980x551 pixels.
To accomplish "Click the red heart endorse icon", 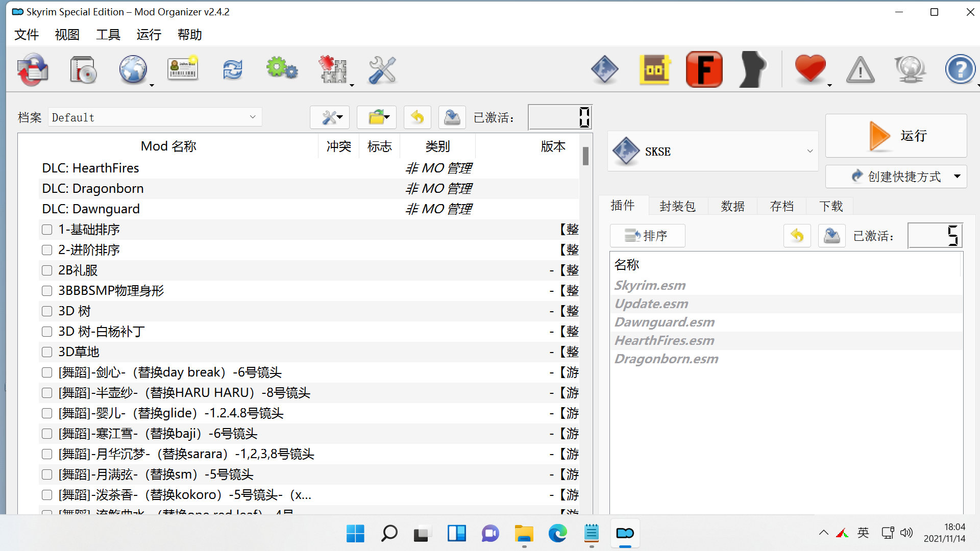I will tap(810, 68).
